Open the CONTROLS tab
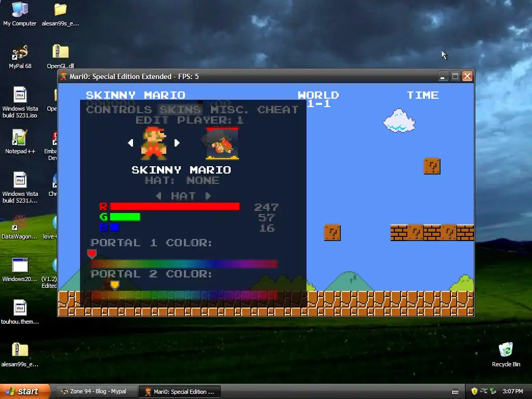The image size is (532, 399). (119, 110)
